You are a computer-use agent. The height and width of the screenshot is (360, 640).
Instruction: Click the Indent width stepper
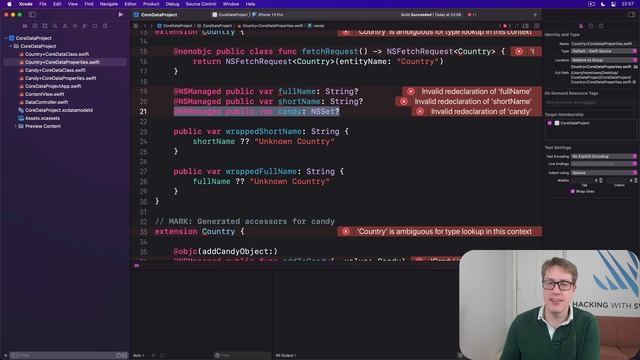coord(636,180)
